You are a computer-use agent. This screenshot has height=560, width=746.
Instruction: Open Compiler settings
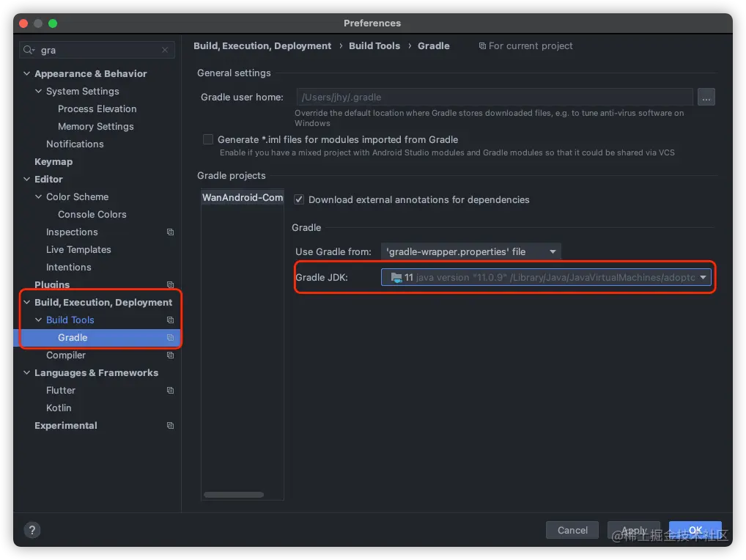coord(66,355)
